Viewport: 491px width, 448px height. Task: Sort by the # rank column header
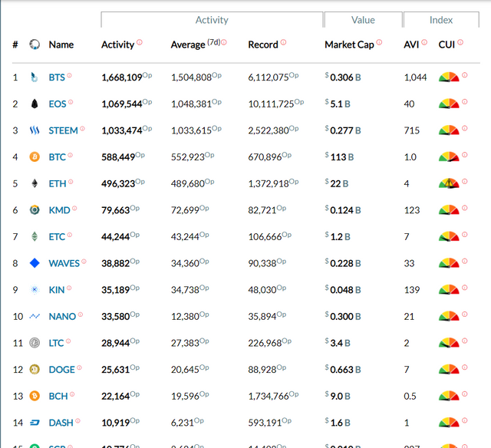click(15, 44)
